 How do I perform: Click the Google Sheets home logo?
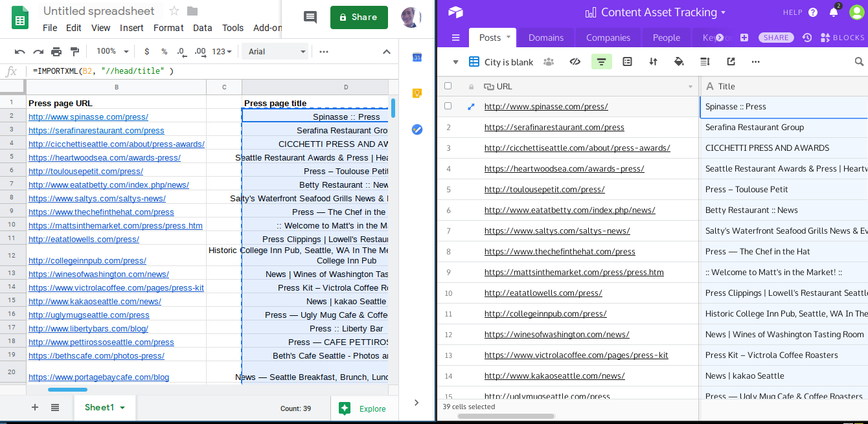(x=19, y=19)
